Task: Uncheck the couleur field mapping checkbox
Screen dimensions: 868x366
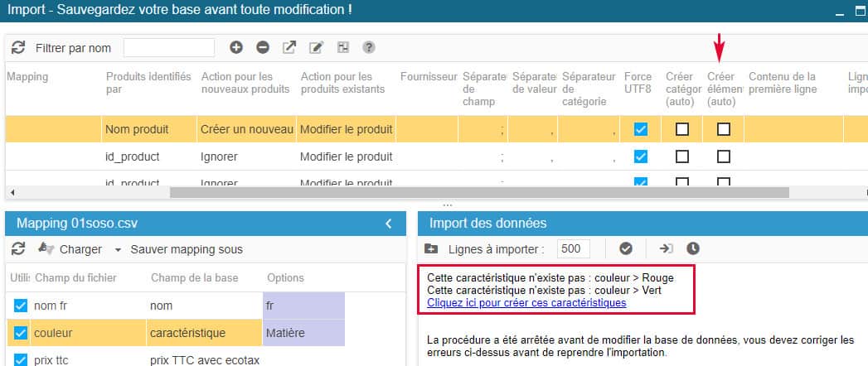Action: [x=22, y=334]
